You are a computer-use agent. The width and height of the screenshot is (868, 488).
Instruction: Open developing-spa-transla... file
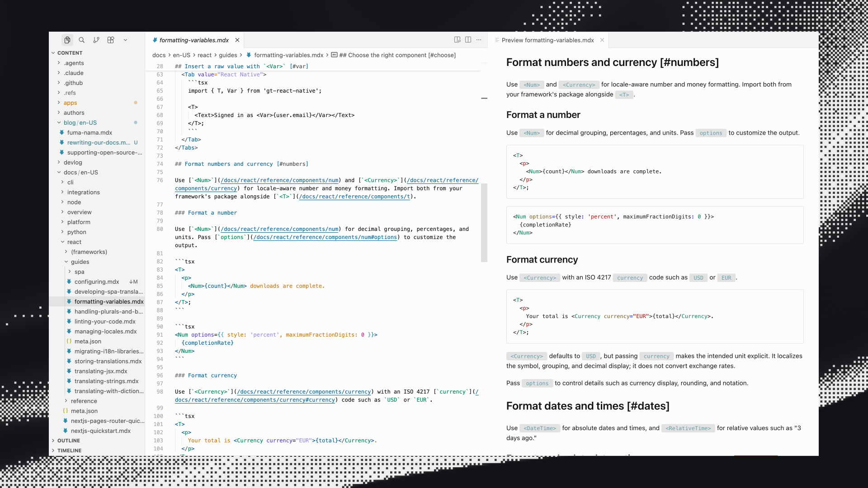(97, 292)
